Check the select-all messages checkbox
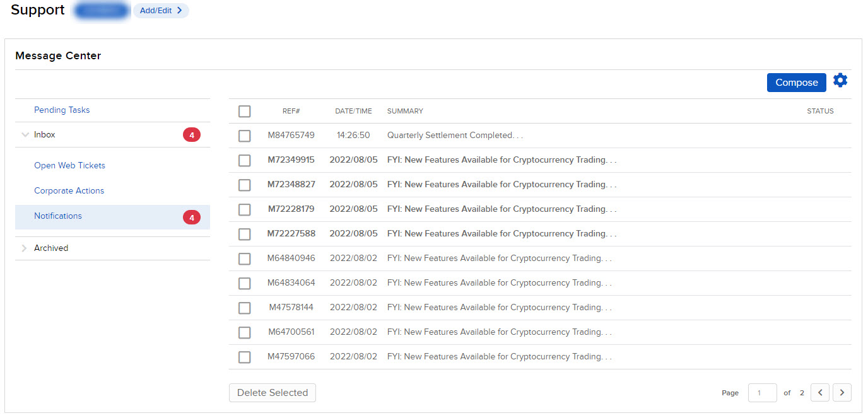Image resolution: width=868 pixels, height=418 pixels. pyautogui.click(x=244, y=111)
